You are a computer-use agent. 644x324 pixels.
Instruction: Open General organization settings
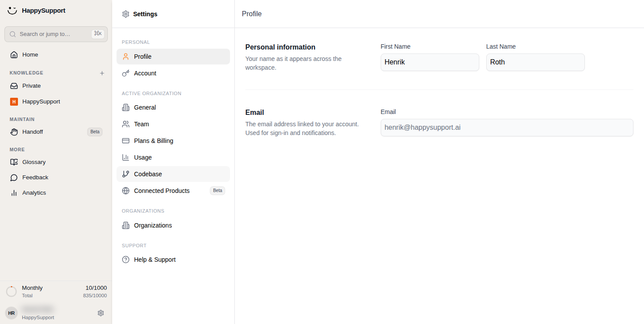[173, 107]
